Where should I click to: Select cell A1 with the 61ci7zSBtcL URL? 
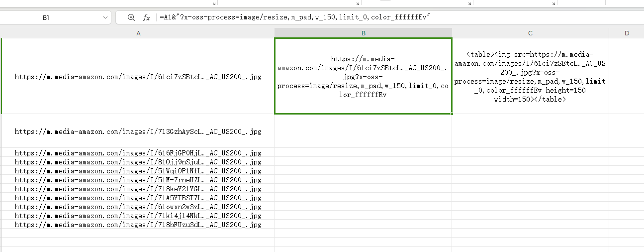[138, 77]
